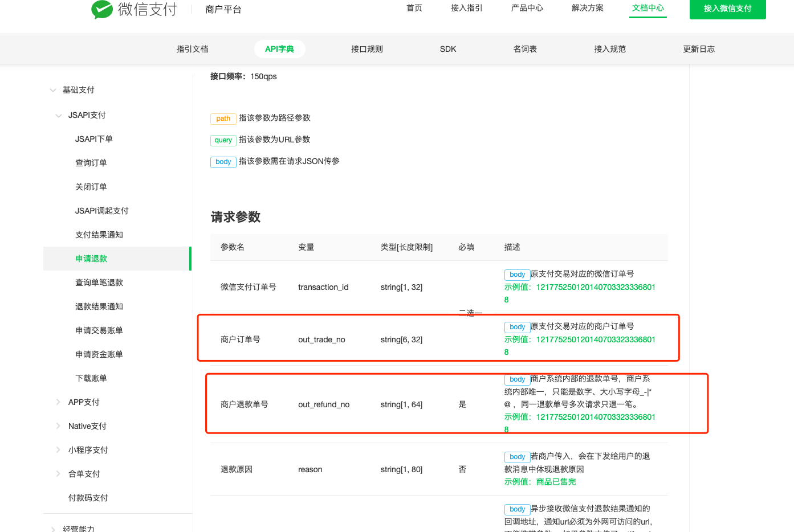Collapse the 基础支付 section chevron
The image size is (794, 532).
[x=53, y=90]
